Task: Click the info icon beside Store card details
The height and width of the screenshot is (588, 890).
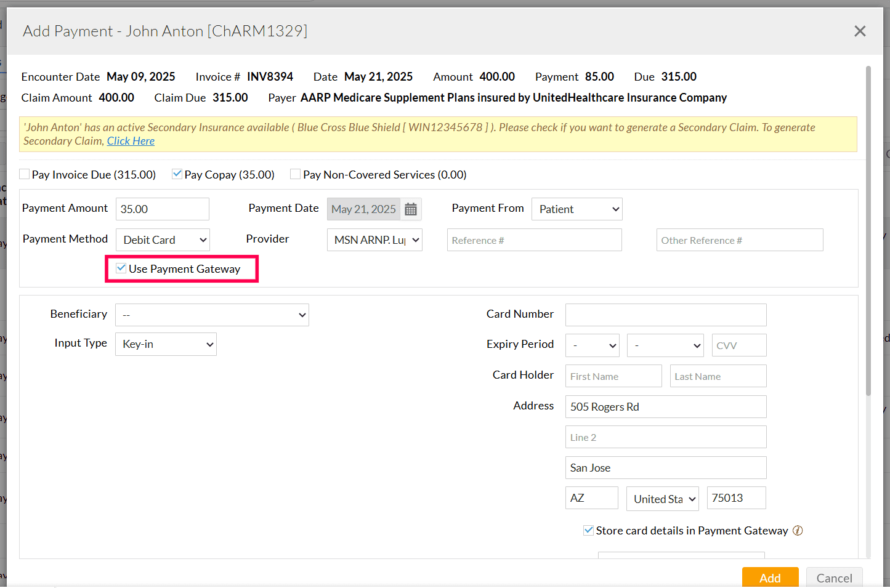Action: (798, 530)
